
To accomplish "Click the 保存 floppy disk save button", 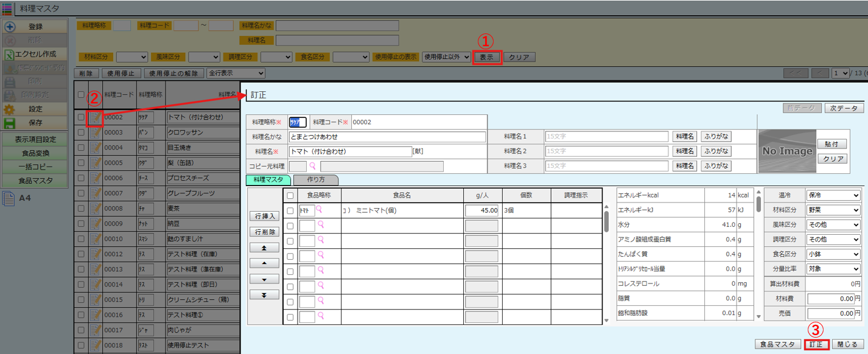I will point(35,123).
